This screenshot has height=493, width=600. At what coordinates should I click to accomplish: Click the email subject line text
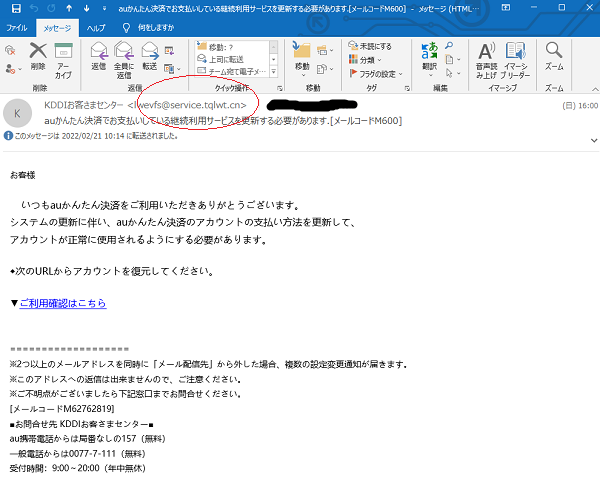click(x=223, y=121)
